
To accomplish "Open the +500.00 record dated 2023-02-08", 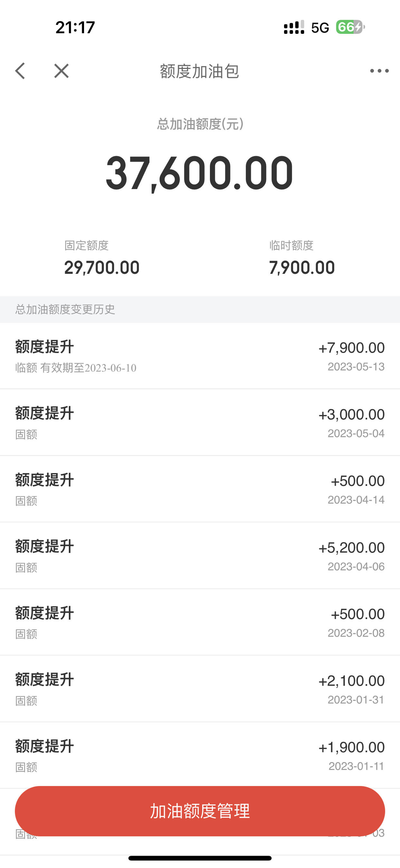I will tap(200, 622).
